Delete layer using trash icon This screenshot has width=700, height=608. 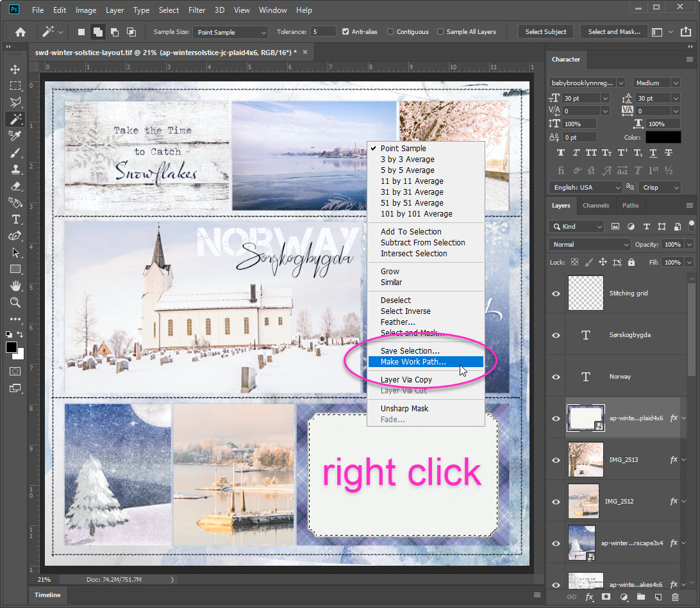[x=675, y=597]
